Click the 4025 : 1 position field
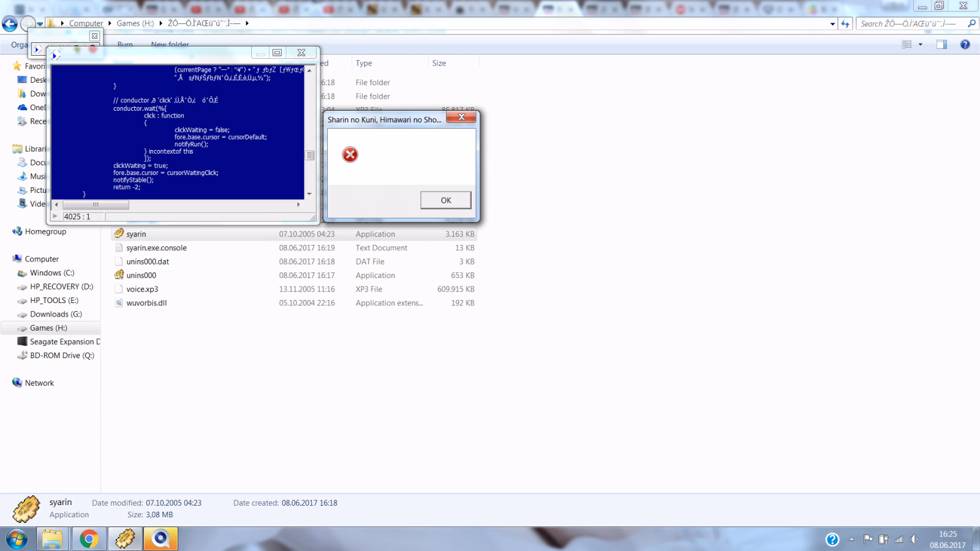The width and height of the screenshot is (980, 551). 84,217
